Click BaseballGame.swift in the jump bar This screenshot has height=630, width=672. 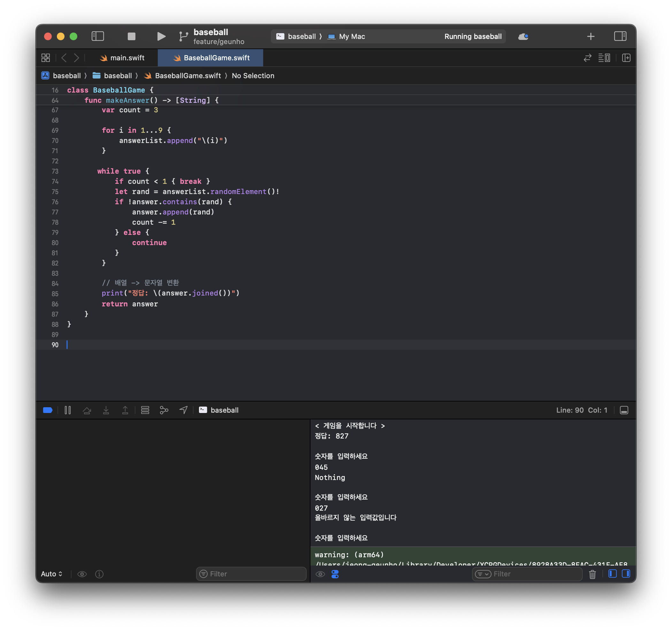(x=187, y=76)
